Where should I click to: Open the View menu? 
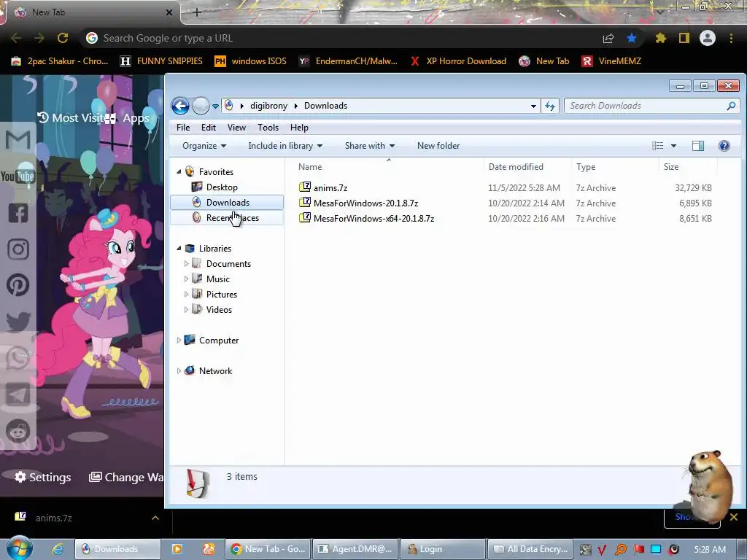click(x=236, y=128)
